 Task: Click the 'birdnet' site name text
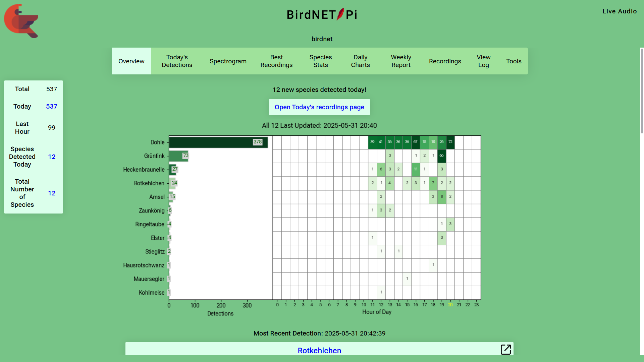tap(322, 39)
